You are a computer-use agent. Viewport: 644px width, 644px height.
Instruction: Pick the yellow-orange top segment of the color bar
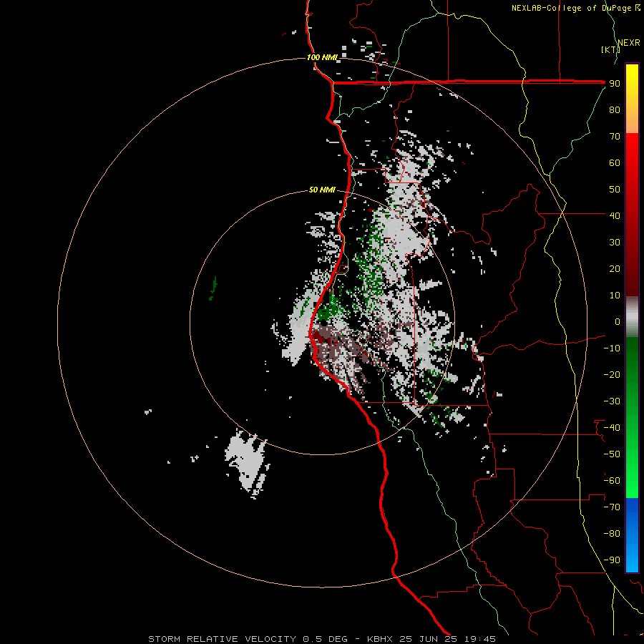[x=632, y=99]
